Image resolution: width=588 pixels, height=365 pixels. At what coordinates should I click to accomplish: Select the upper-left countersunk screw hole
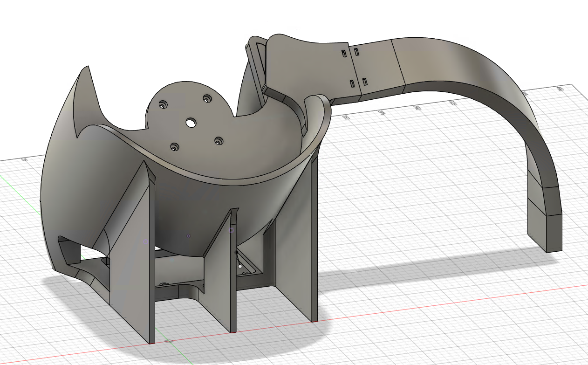coord(162,105)
